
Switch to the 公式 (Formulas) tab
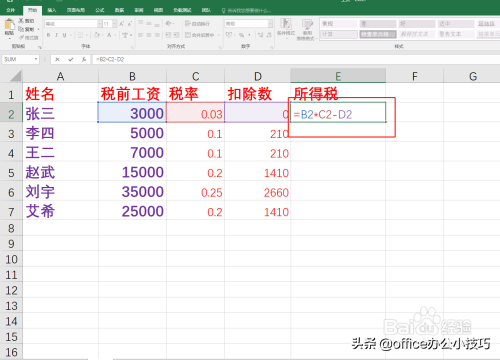(100, 10)
